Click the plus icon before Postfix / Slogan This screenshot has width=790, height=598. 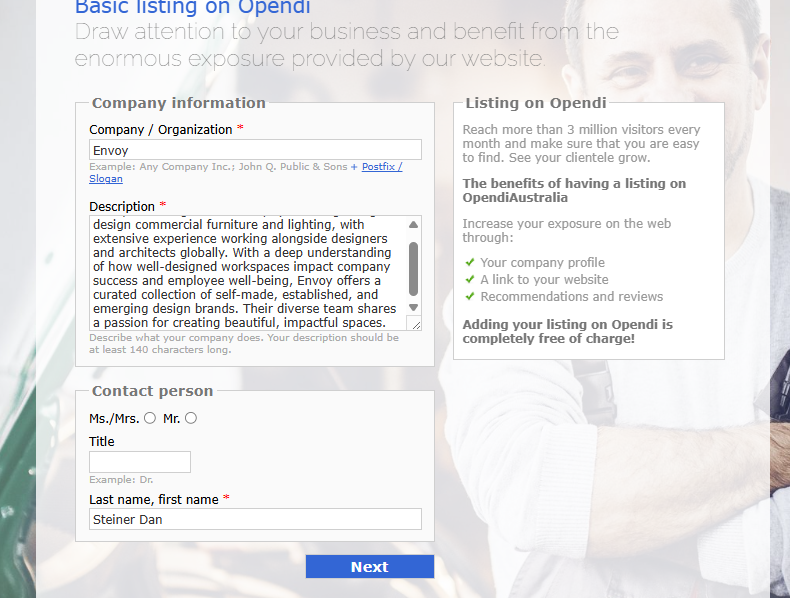pos(354,167)
